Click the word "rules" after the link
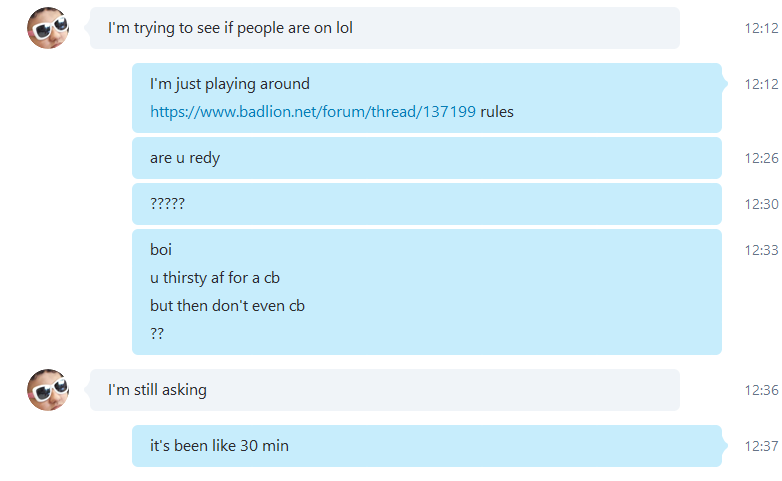782x481 pixels. click(x=497, y=111)
